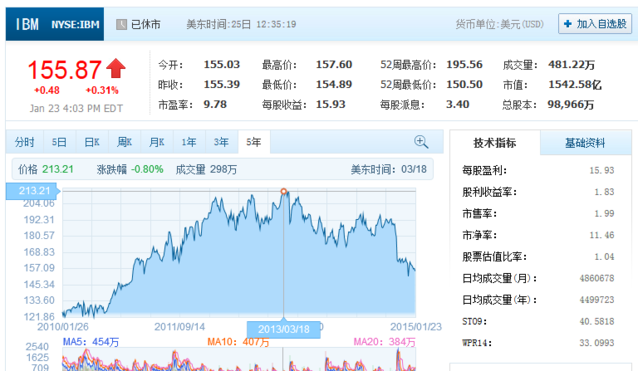
Task: Select the 5年 chart range tab
Action: [254, 142]
